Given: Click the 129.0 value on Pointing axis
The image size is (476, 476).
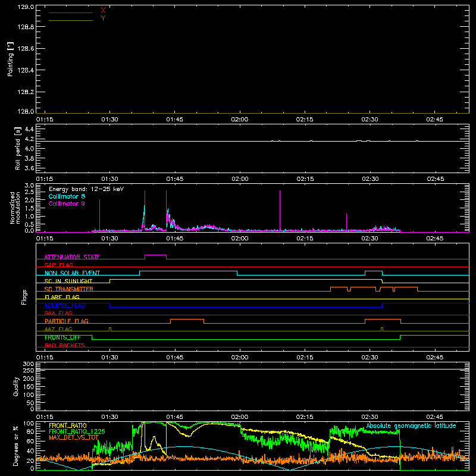Looking at the screenshot, I should click(x=26, y=7).
